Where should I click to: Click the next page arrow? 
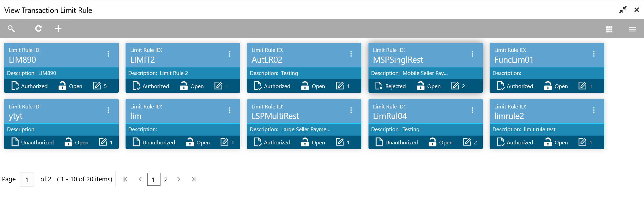coord(179,179)
